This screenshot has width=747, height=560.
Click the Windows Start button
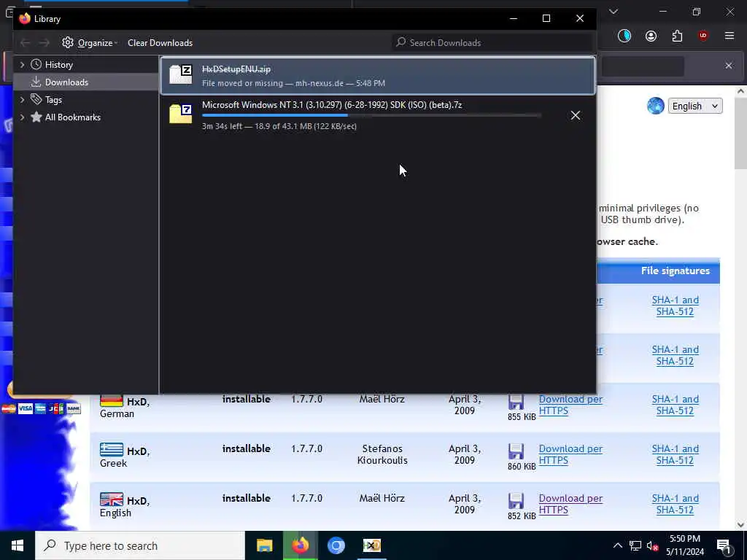(x=18, y=545)
